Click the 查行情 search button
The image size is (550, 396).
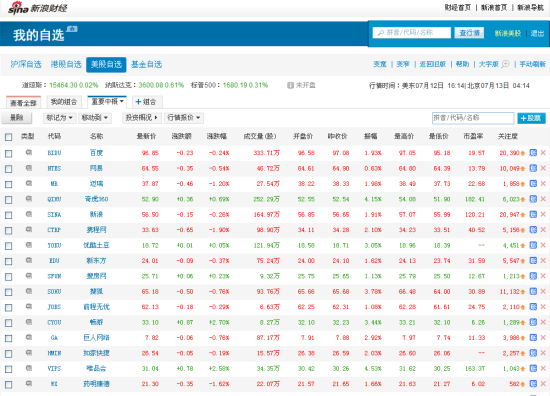point(469,33)
